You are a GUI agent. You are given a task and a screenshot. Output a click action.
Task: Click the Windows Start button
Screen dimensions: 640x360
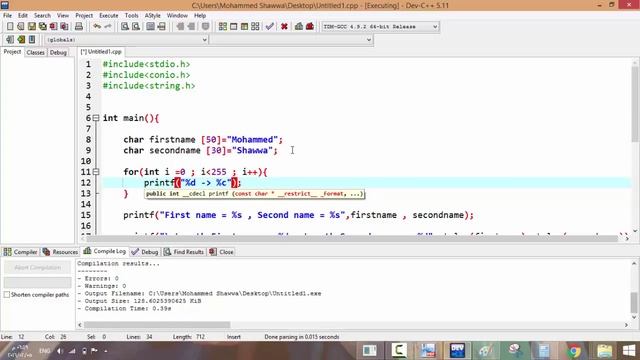click(x=629, y=351)
